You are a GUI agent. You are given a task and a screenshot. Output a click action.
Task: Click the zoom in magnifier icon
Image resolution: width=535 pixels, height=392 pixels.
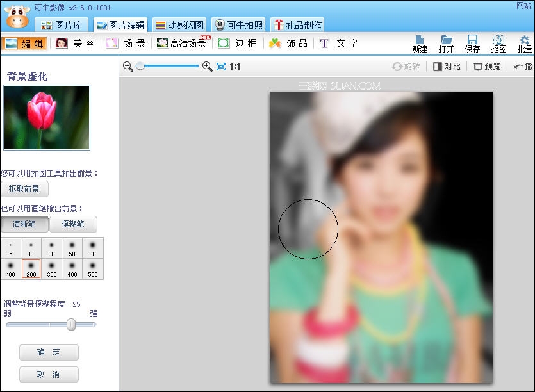(207, 67)
